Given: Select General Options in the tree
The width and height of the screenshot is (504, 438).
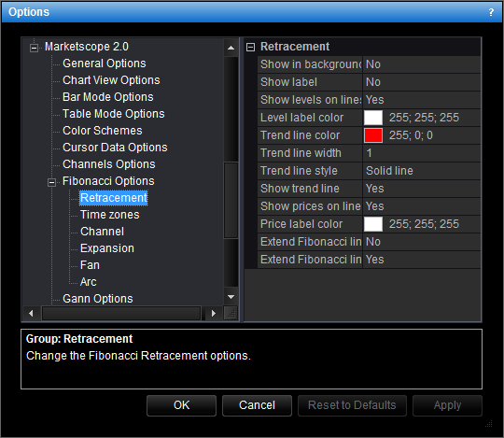Looking at the screenshot, I should click(x=105, y=64).
